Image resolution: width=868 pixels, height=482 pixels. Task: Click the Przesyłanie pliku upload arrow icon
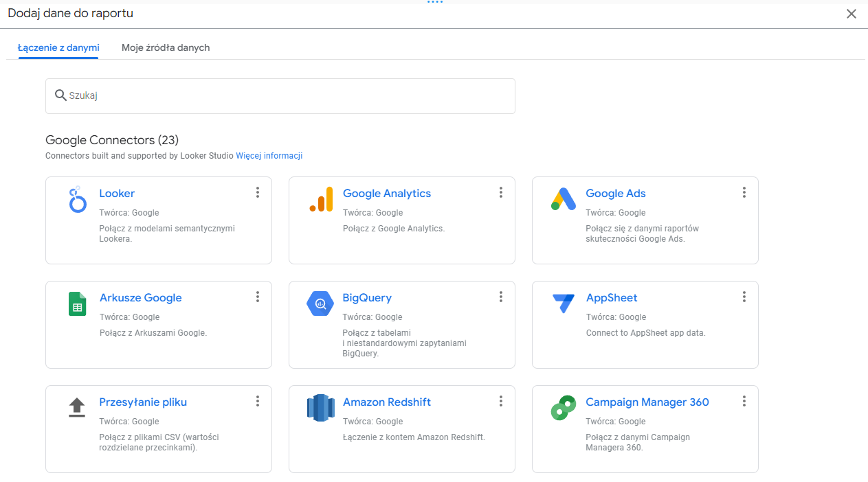pyautogui.click(x=77, y=408)
